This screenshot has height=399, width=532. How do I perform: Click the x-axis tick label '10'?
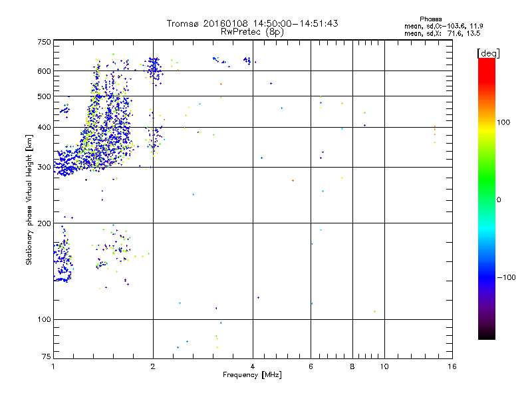point(384,366)
